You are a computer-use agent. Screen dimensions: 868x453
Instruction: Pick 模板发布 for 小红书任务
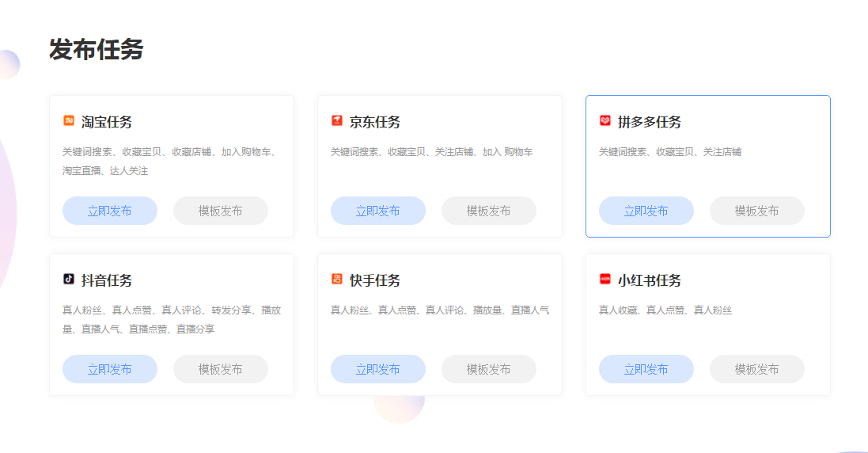point(757,369)
